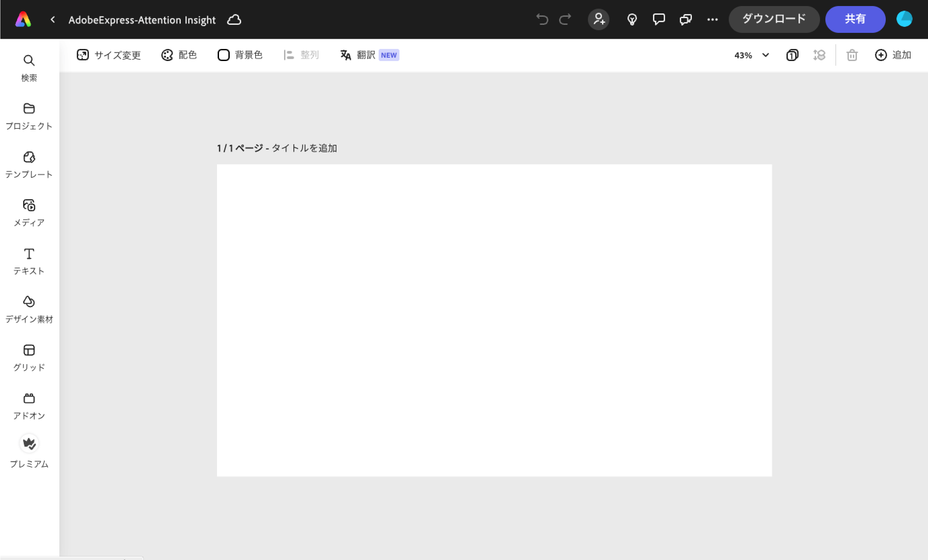Open 翻訳 translate tool
Image resolution: width=928 pixels, height=560 pixels.
(370, 55)
